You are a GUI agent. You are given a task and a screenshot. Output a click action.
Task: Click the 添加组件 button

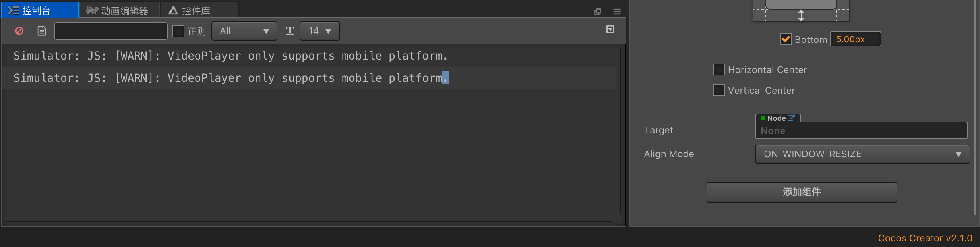pyautogui.click(x=802, y=192)
